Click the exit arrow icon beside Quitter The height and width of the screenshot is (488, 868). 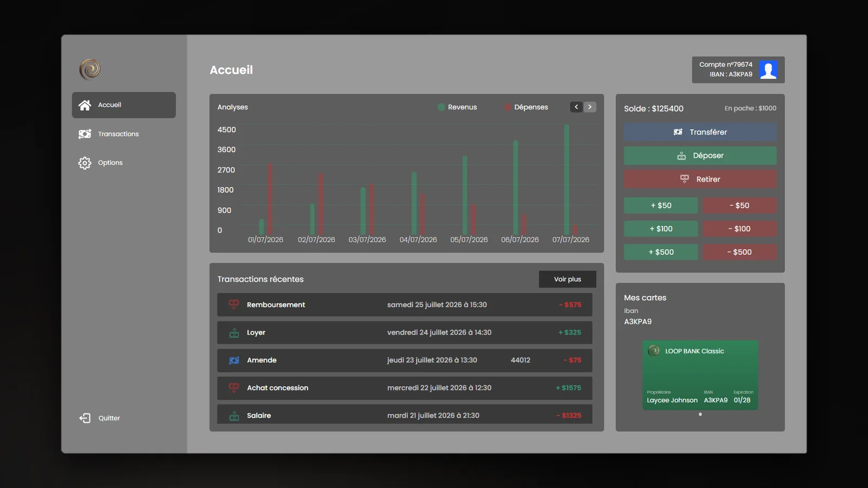pos(85,418)
